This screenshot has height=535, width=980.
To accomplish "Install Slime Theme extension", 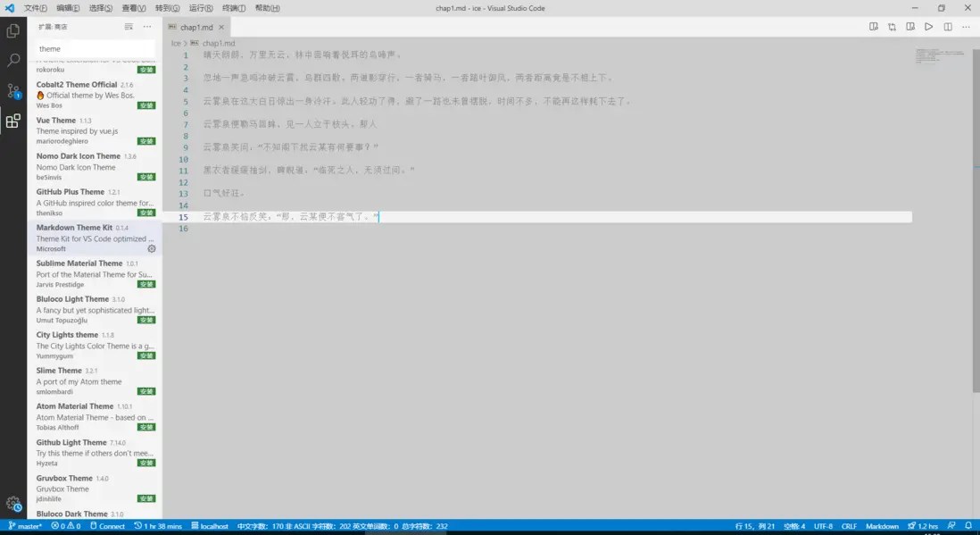I will 147,391.
